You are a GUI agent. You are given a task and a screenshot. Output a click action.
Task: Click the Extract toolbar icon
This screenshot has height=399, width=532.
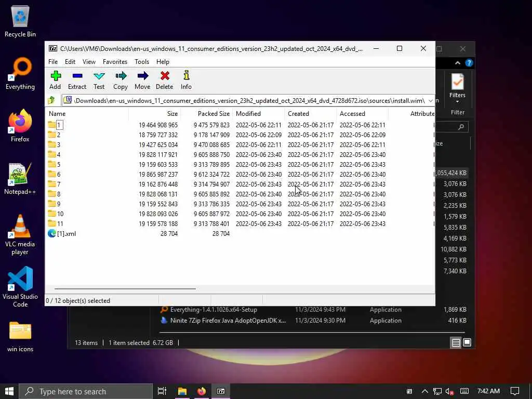[77, 80]
